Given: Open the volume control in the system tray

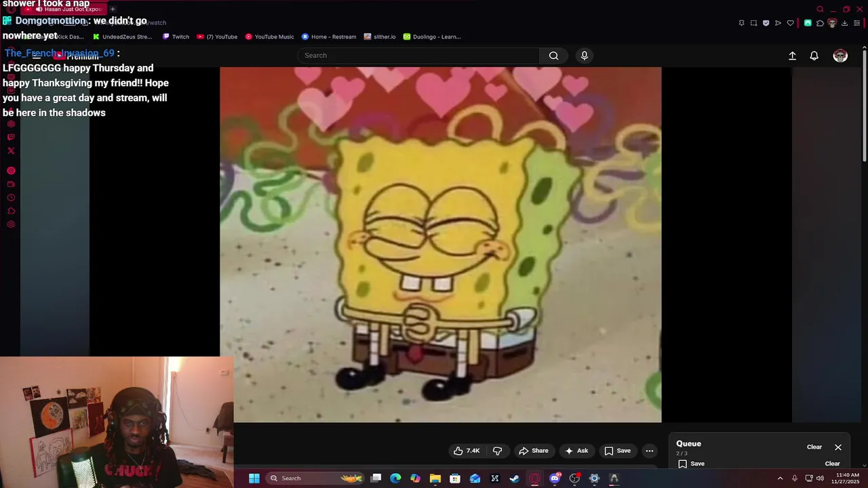Looking at the screenshot, I should [x=820, y=479].
